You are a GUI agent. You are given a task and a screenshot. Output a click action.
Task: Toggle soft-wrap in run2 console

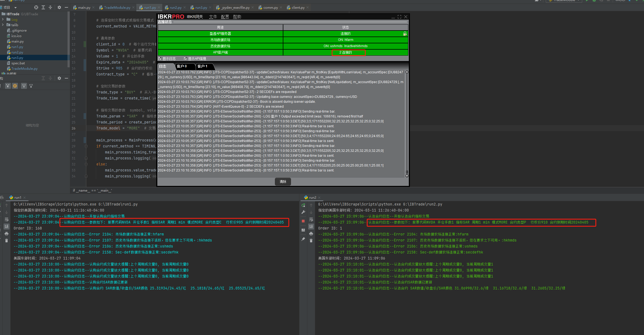[311, 219]
